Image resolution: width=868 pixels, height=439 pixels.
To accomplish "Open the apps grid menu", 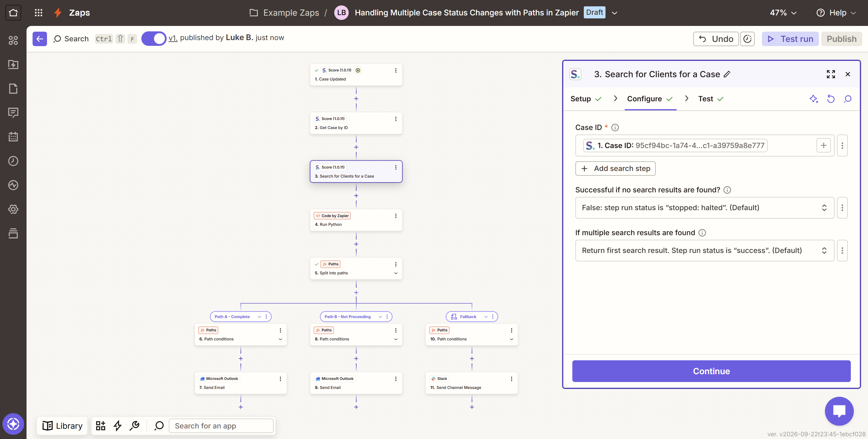I will coord(38,13).
